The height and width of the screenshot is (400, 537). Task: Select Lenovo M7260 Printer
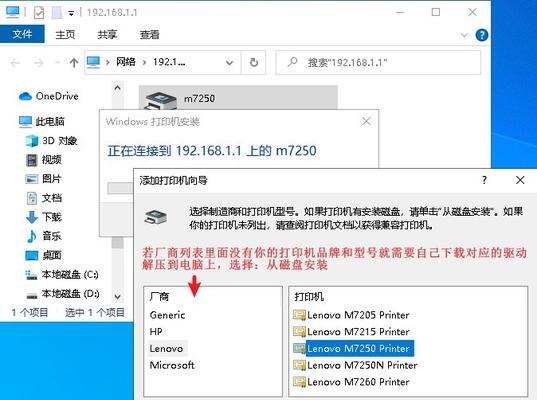(358, 382)
